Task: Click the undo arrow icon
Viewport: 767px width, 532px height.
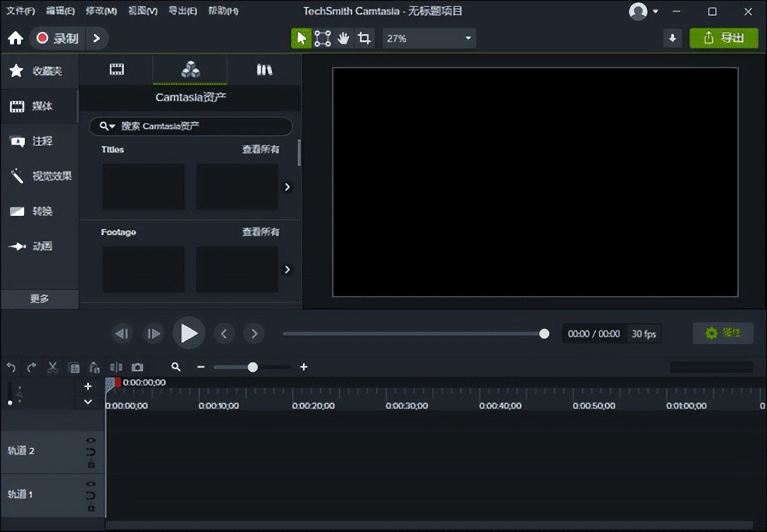Action: pos(11,367)
